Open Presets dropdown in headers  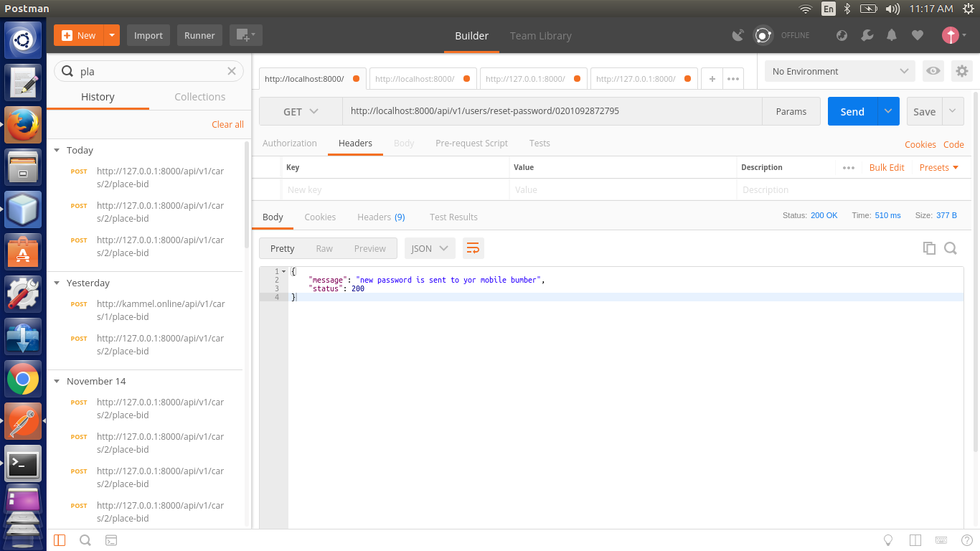pyautogui.click(x=939, y=167)
